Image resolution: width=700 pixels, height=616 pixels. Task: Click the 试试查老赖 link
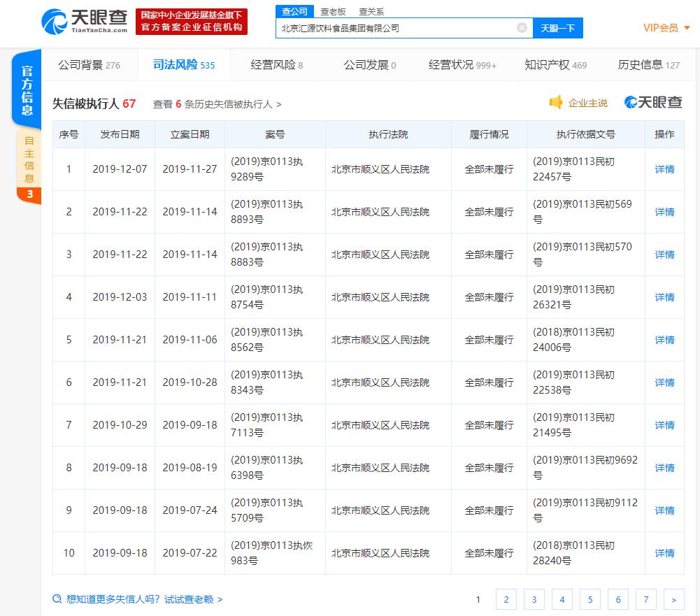point(193,599)
